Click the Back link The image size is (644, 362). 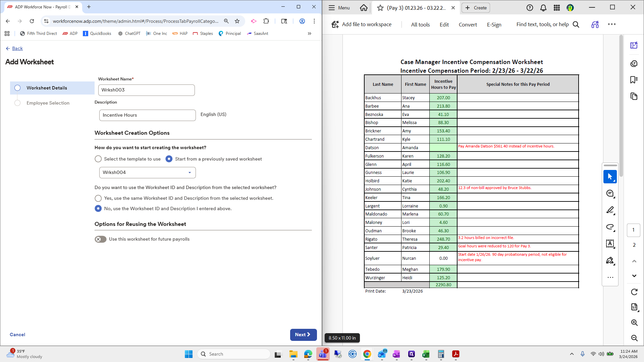click(17, 48)
